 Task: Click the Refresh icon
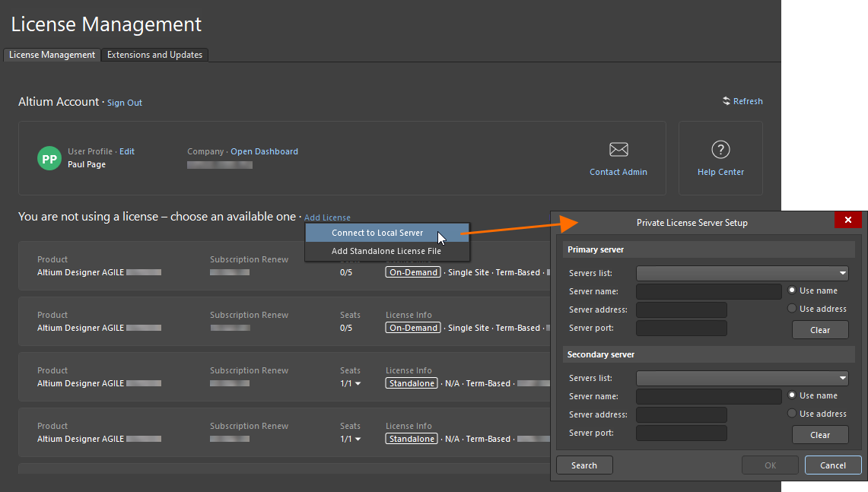pos(727,101)
